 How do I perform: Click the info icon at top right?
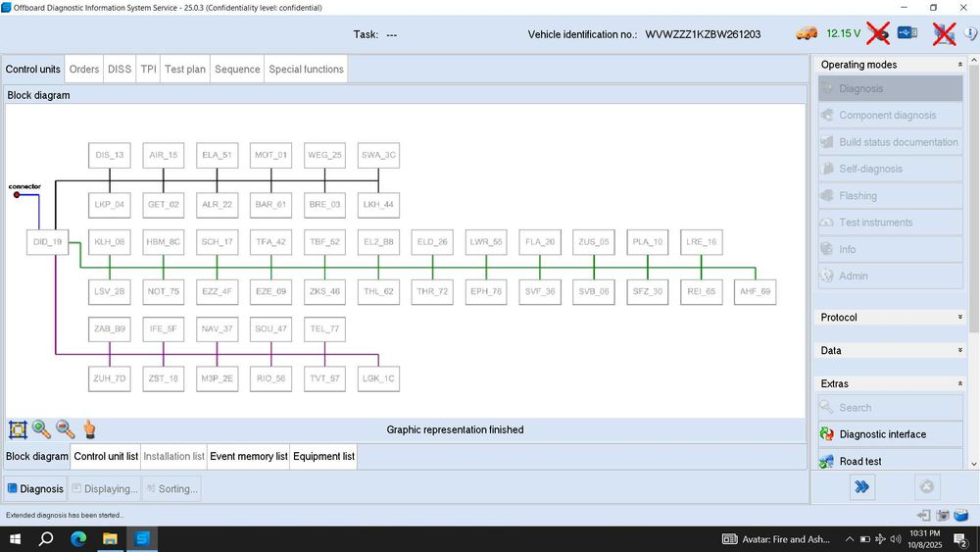tap(970, 33)
